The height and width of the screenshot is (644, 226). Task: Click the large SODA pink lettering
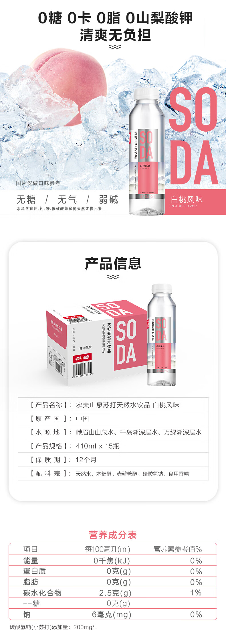pyautogui.click(x=193, y=135)
